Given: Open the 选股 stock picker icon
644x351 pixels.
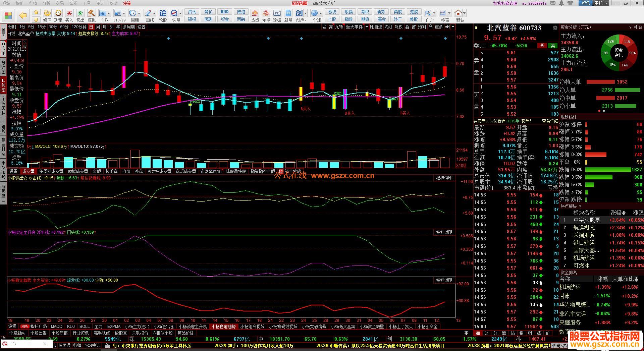Looking at the screenshot, I should pos(174,13).
